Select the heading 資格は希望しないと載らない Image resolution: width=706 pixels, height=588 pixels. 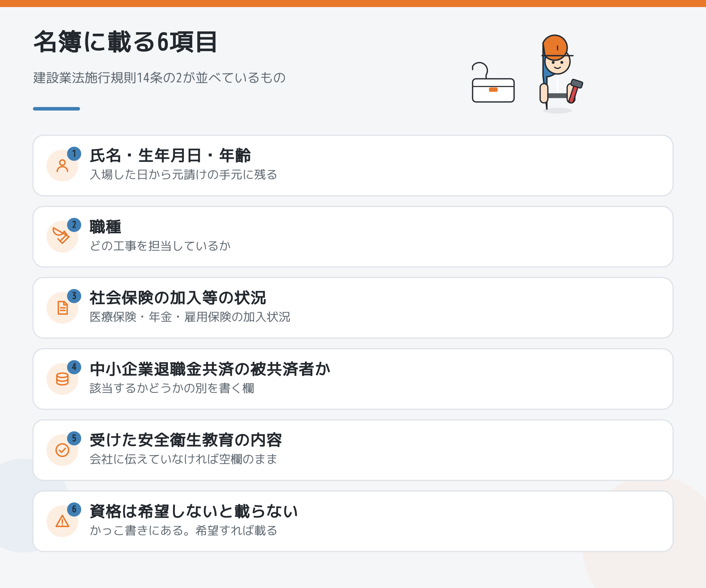(x=194, y=512)
